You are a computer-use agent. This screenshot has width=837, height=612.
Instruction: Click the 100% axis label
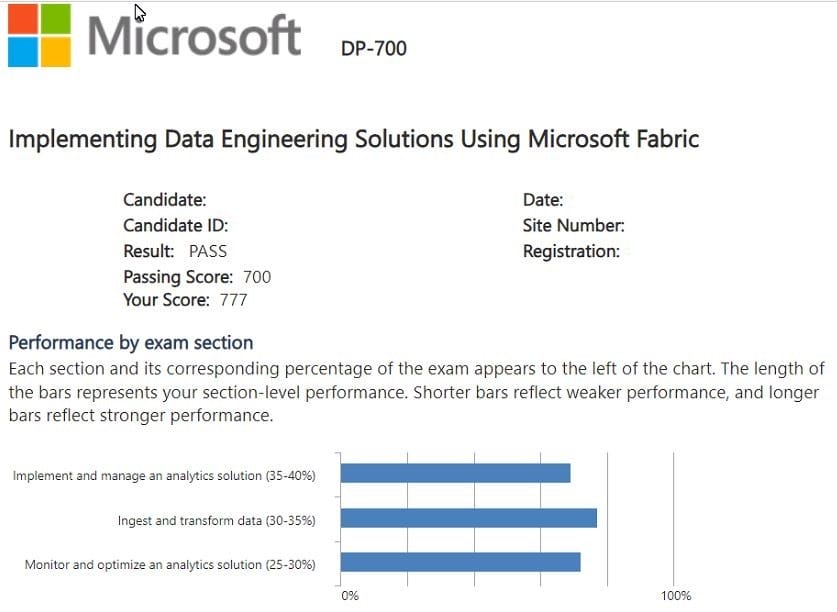tap(676, 596)
